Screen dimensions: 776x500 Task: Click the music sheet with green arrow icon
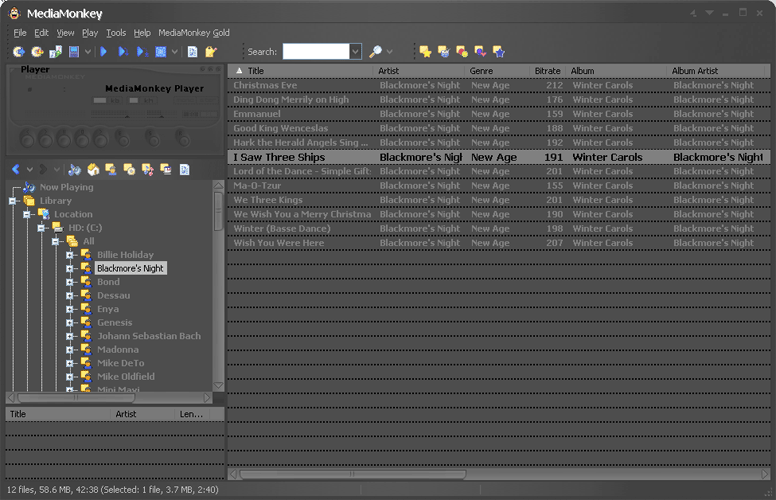point(55,51)
